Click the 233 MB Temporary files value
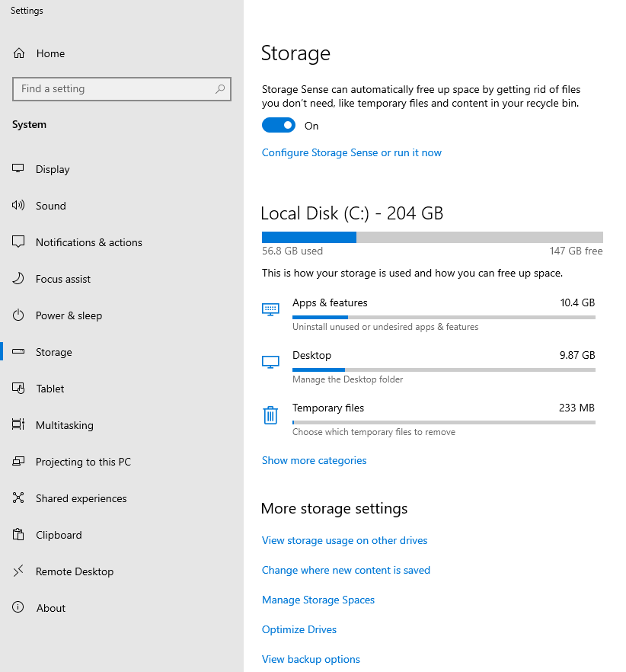The height and width of the screenshot is (672, 626). point(576,408)
